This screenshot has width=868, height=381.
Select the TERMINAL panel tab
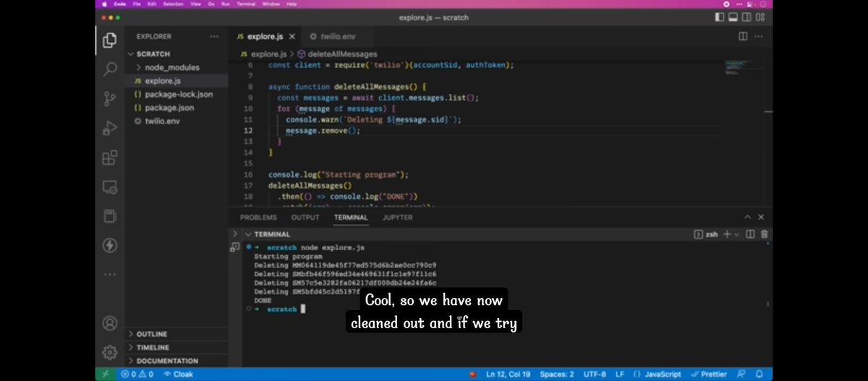[351, 217]
